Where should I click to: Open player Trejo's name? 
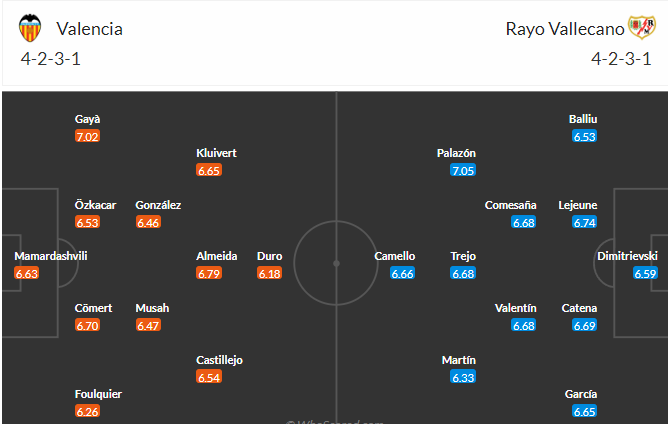coord(463,256)
